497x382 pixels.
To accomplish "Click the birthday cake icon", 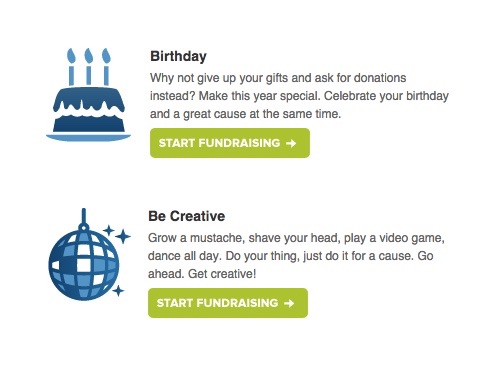I will point(88,95).
